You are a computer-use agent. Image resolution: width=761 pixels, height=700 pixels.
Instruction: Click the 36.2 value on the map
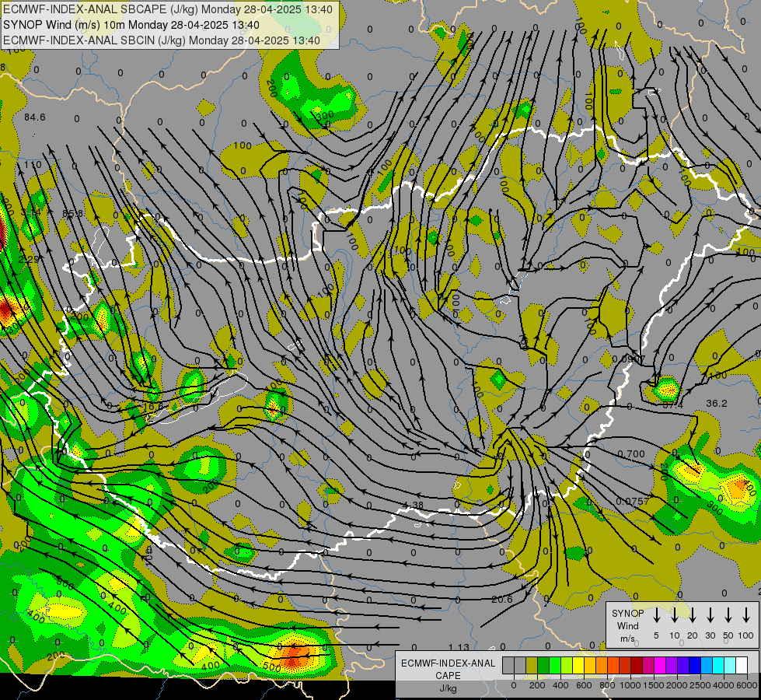point(717,403)
